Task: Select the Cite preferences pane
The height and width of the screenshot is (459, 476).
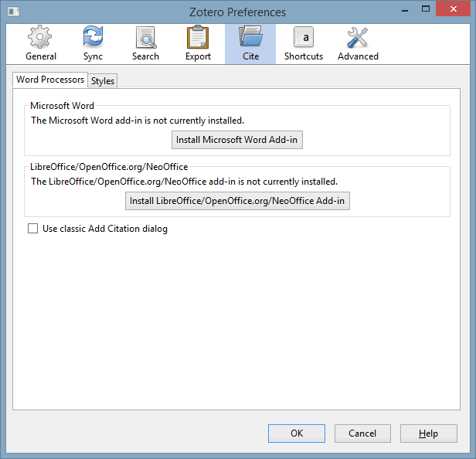Action: coord(250,44)
